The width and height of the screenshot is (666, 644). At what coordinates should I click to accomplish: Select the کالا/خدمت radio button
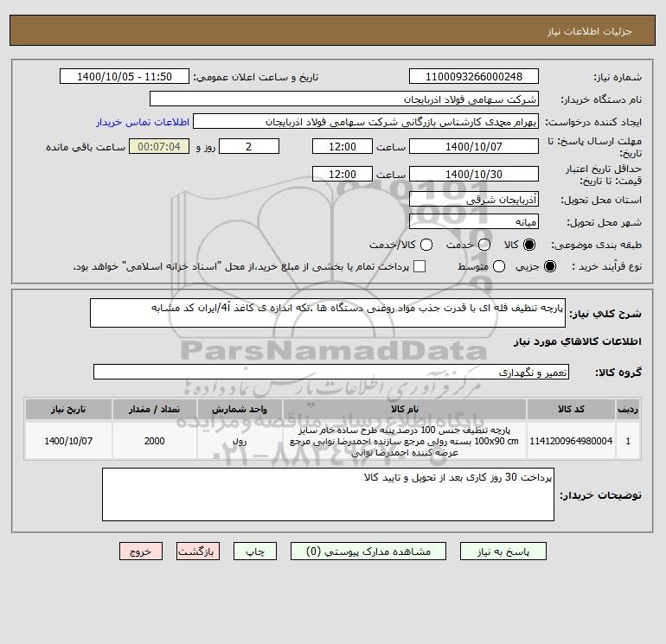(426, 245)
